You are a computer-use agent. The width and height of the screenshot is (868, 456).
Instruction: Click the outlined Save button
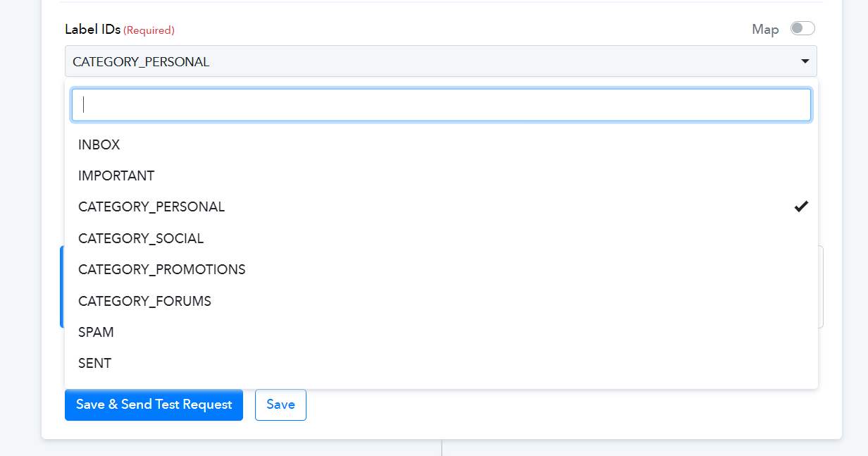coord(280,405)
